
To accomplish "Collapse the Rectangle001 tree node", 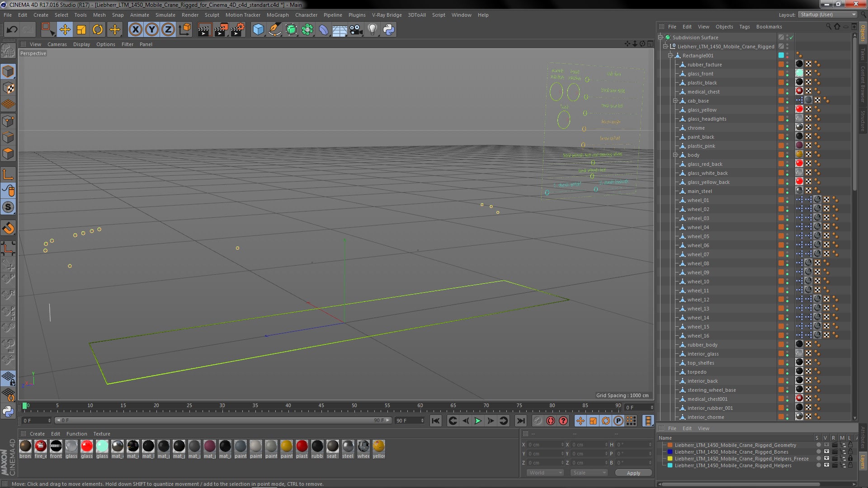I will tap(670, 56).
